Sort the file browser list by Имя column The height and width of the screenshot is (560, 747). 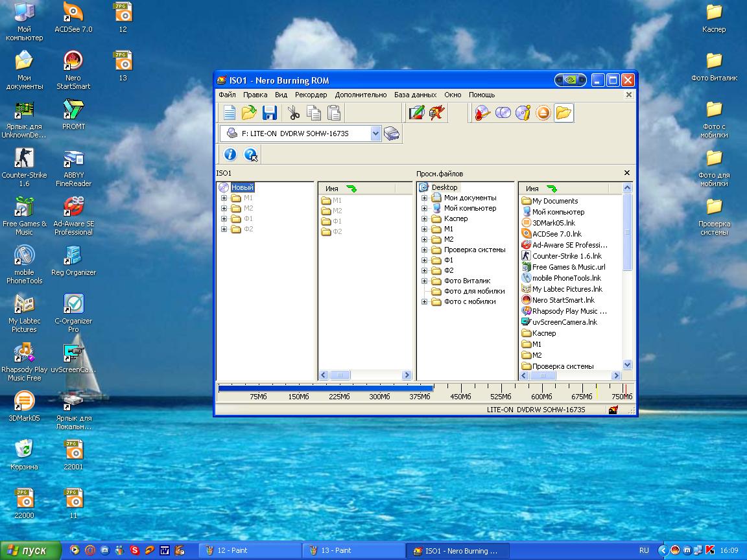pyautogui.click(x=563, y=189)
